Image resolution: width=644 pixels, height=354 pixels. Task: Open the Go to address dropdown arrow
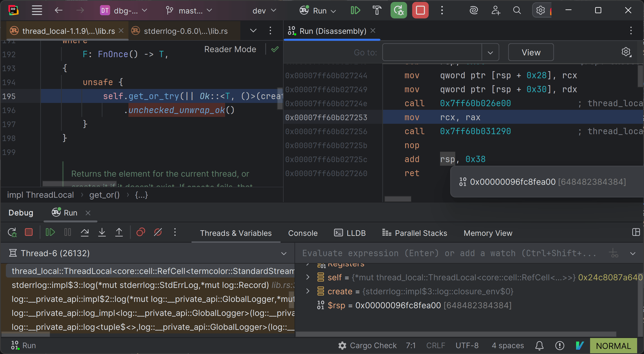pos(490,53)
